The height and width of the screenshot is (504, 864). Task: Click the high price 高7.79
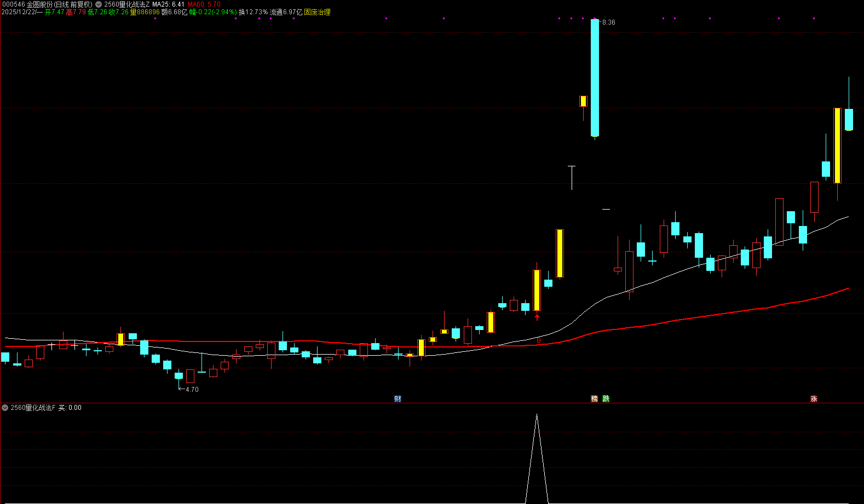pyautogui.click(x=76, y=12)
